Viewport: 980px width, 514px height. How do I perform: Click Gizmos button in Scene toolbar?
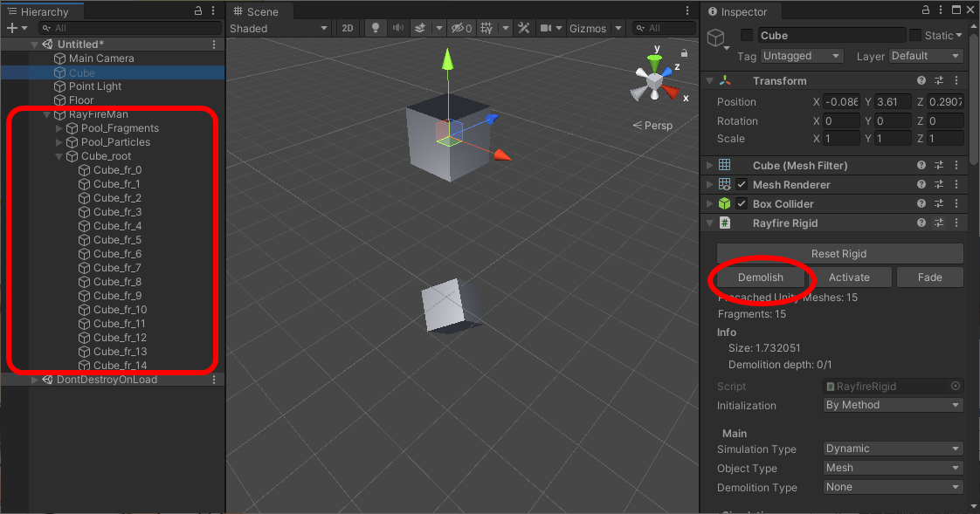588,29
